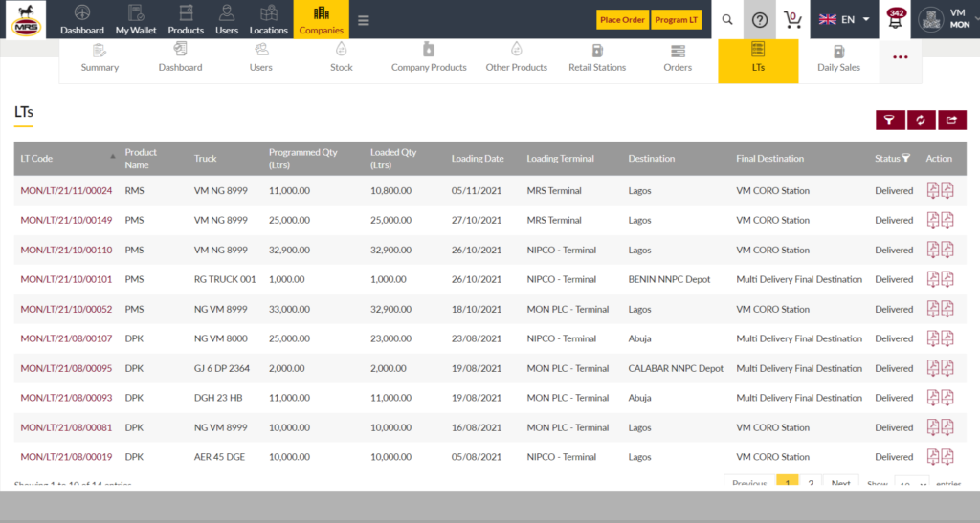This screenshot has width=980, height=523.
Task: Open the Retail Stations tab
Action: coord(597,60)
